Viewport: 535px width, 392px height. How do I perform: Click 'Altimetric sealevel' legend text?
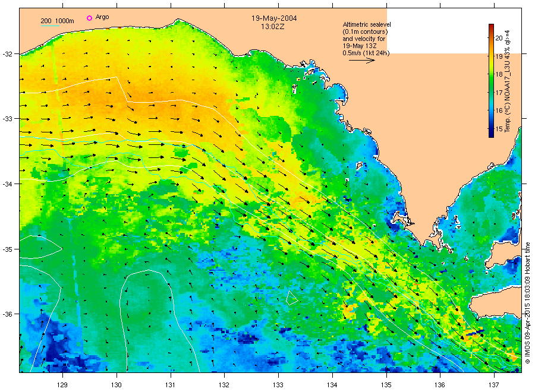coord(367,24)
